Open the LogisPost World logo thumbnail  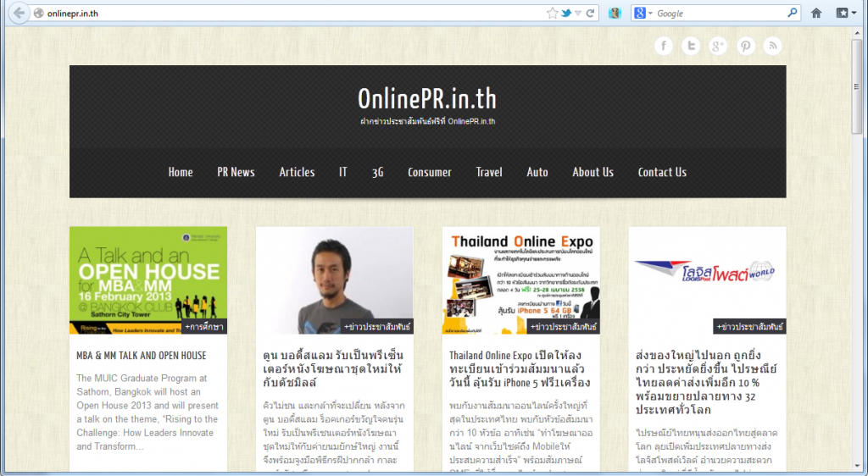point(708,280)
